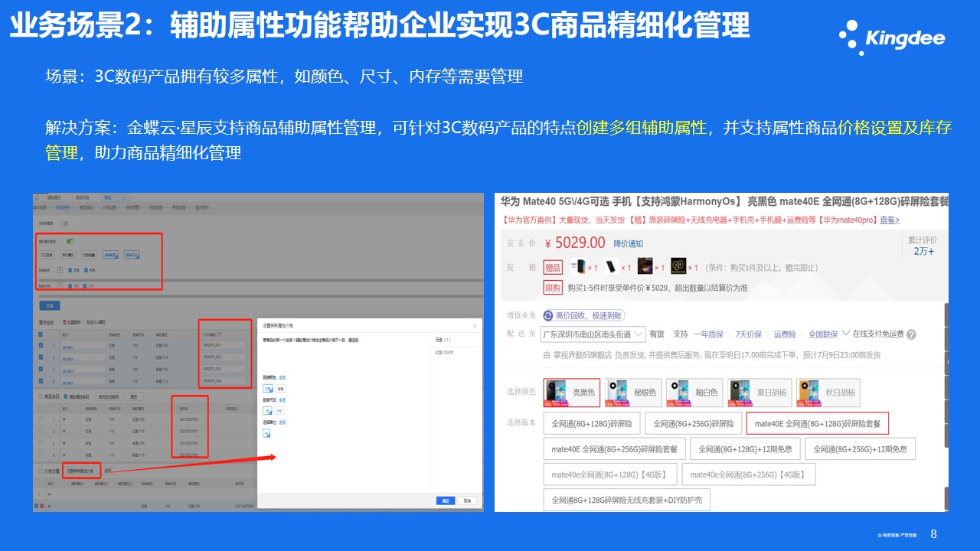Image resolution: width=980 pixels, height=551 pixels.
Task: Click the 2万+ cumulative reviews count
Action: point(924,252)
